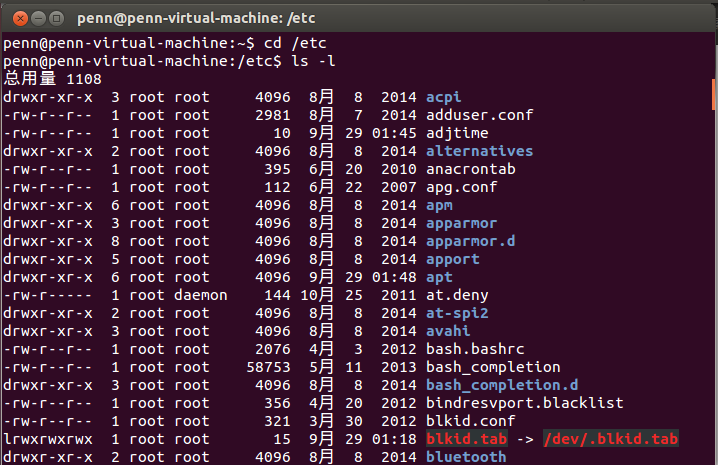Screen dimensions: 718x465
Task: Click the /dev/.blkid.tab link target
Action: pyautogui.click(x=610, y=439)
